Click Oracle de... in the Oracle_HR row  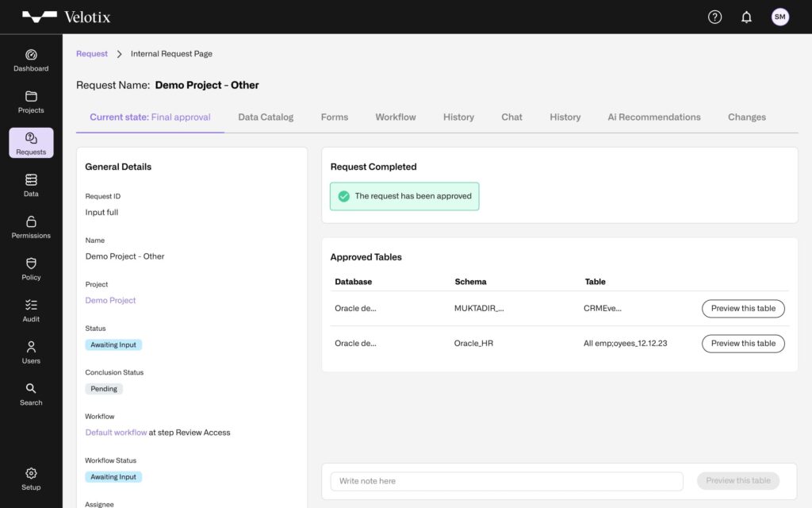[x=355, y=344]
